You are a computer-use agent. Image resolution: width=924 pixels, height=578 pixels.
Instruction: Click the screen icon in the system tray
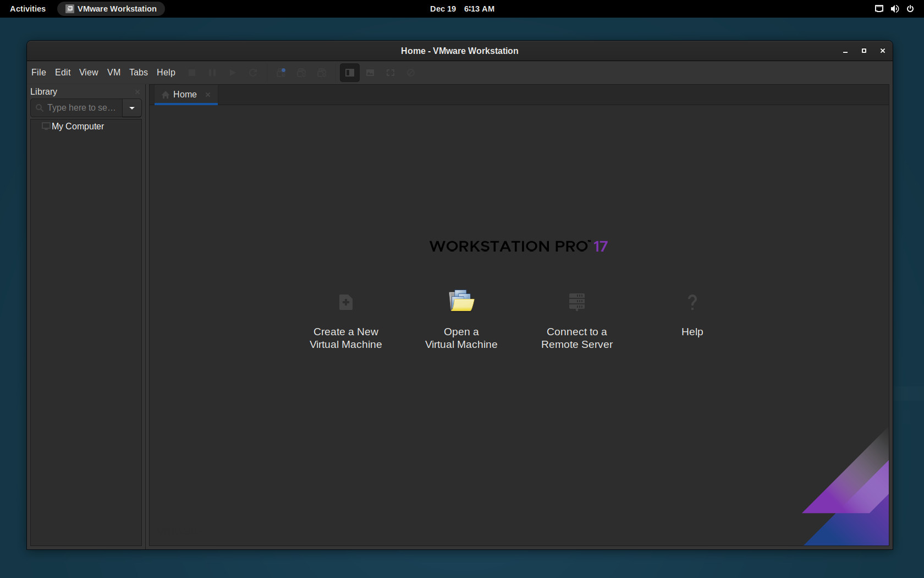tap(879, 9)
